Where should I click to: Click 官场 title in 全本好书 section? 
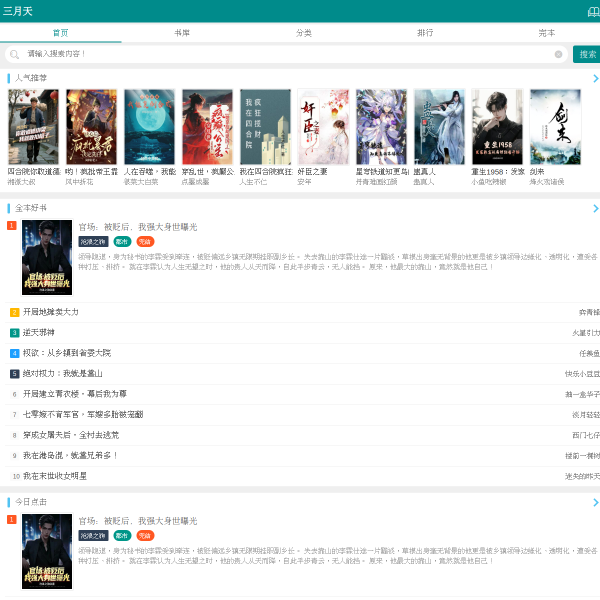pyautogui.click(x=138, y=227)
